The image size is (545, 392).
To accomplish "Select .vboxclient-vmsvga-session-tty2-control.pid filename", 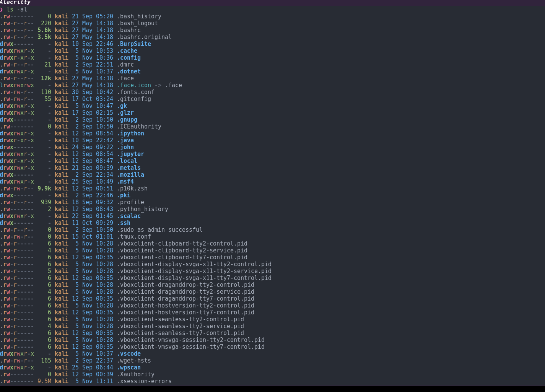I will pyautogui.click(x=191, y=340).
